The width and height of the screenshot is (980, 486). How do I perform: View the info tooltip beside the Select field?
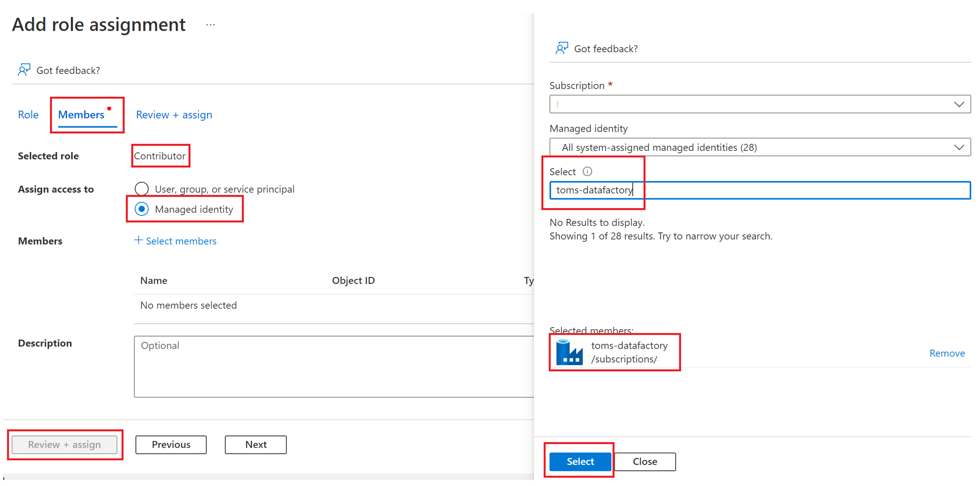click(x=587, y=171)
